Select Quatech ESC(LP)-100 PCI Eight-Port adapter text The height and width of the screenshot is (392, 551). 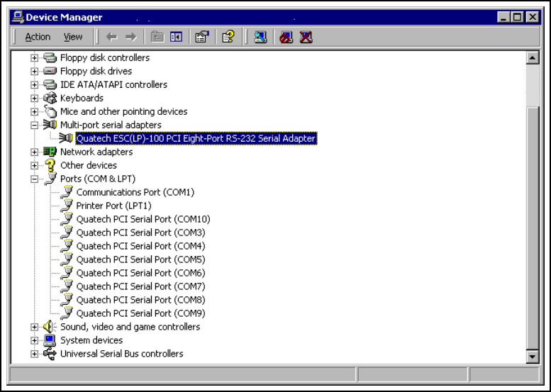click(x=196, y=138)
